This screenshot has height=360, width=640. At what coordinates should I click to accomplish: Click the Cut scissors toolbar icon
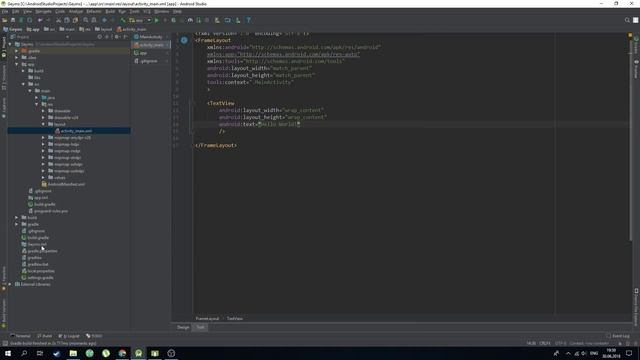click(x=58, y=20)
